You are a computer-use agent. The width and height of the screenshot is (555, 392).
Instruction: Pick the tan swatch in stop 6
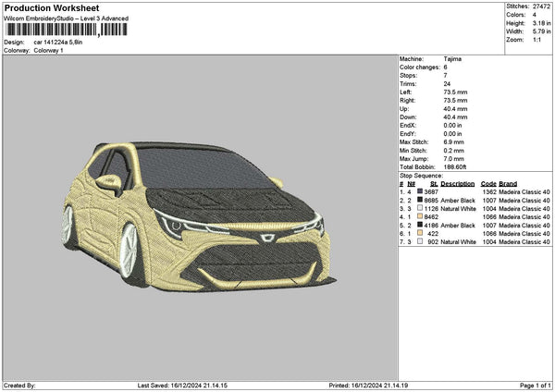[420, 233]
